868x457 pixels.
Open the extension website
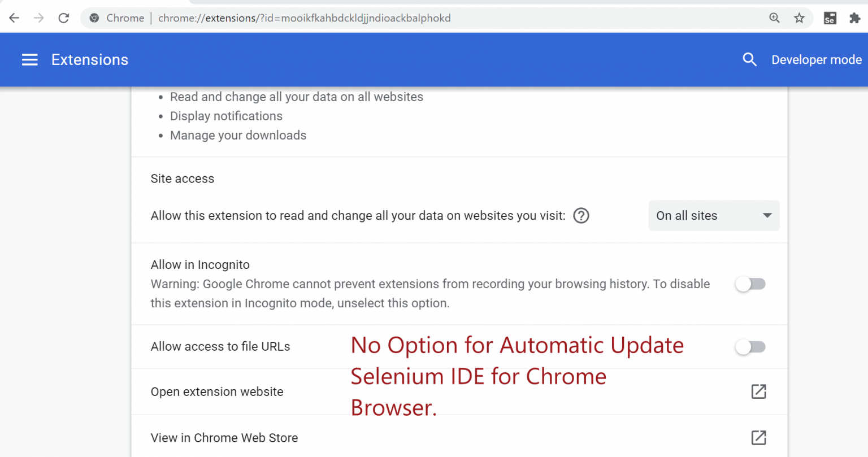tap(217, 391)
